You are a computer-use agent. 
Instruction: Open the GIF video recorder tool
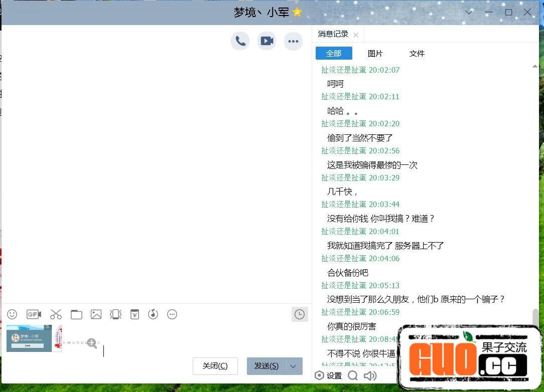34,314
